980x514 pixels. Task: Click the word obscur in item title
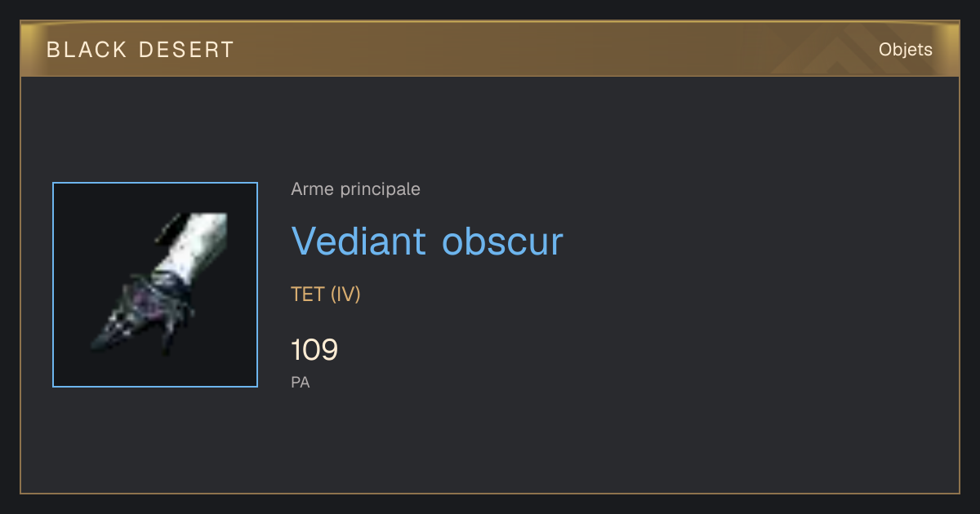[x=503, y=241]
